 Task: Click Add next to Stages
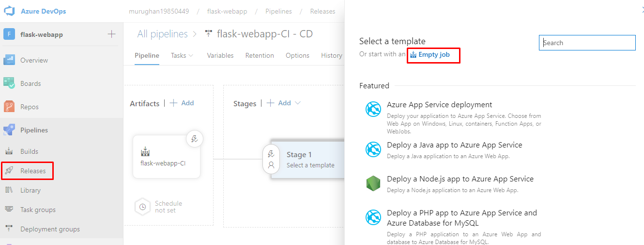(x=279, y=103)
